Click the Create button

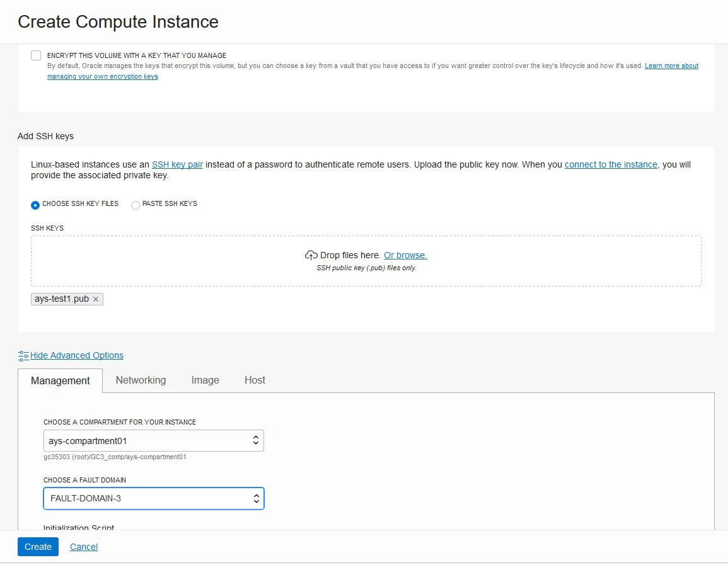click(38, 547)
